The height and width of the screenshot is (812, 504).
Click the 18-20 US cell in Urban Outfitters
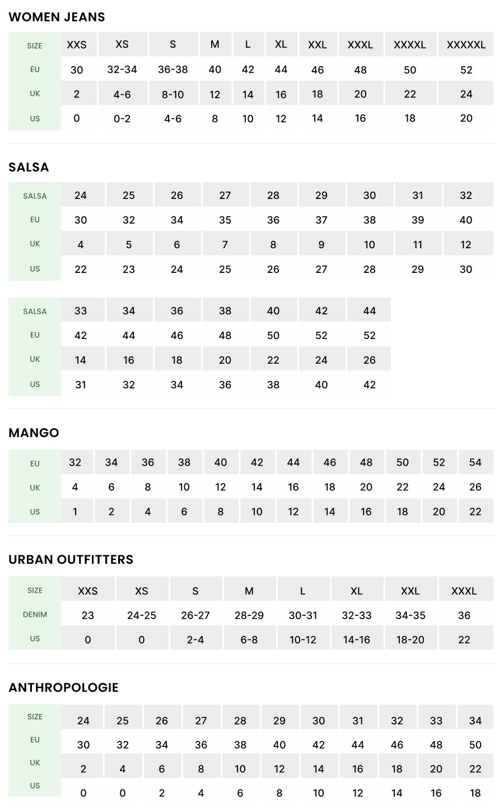coord(410,639)
